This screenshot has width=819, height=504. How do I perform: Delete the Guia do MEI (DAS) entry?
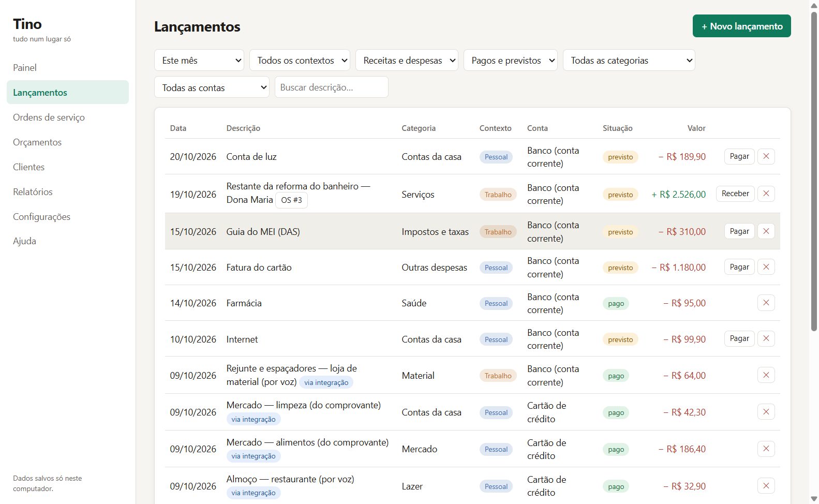click(x=766, y=231)
